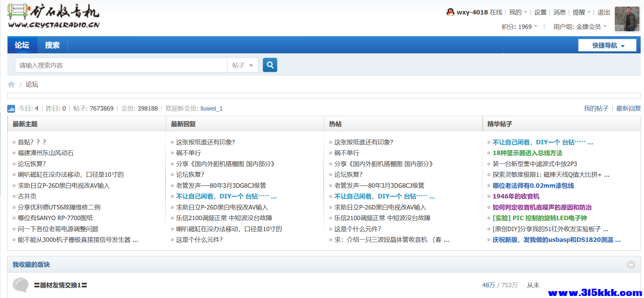Open the 快捷导航 quick navigation menu
The image size is (644, 298).
pos(608,45)
